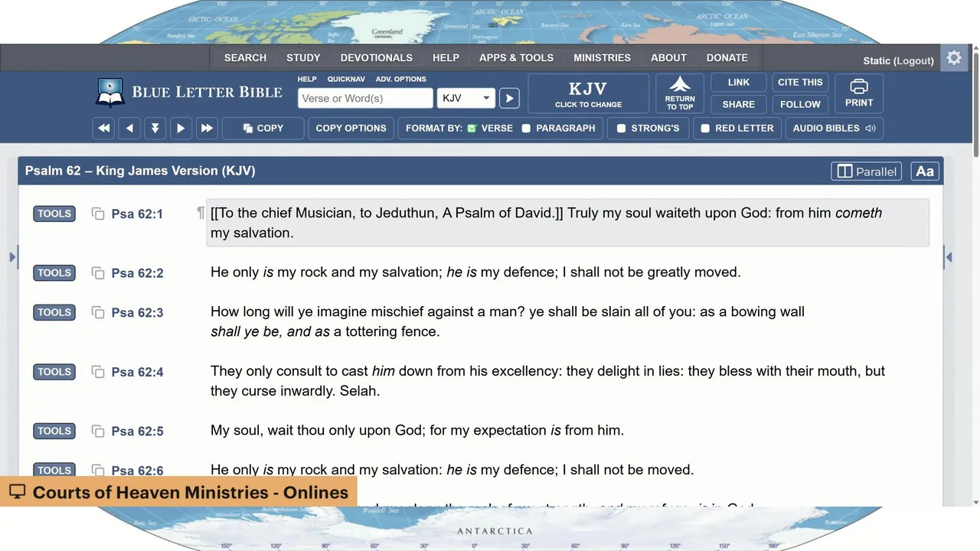Expand the right side panel arrow

point(949,257)
